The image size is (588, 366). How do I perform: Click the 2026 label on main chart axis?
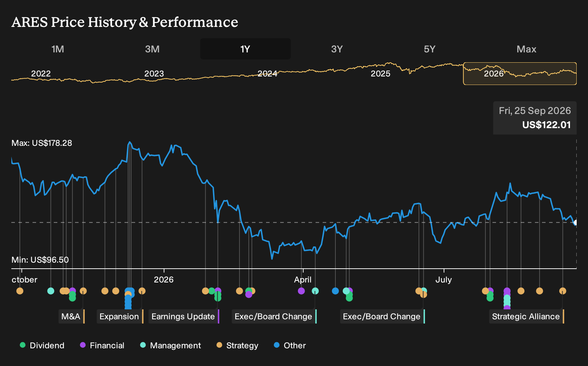coord(164,280)
